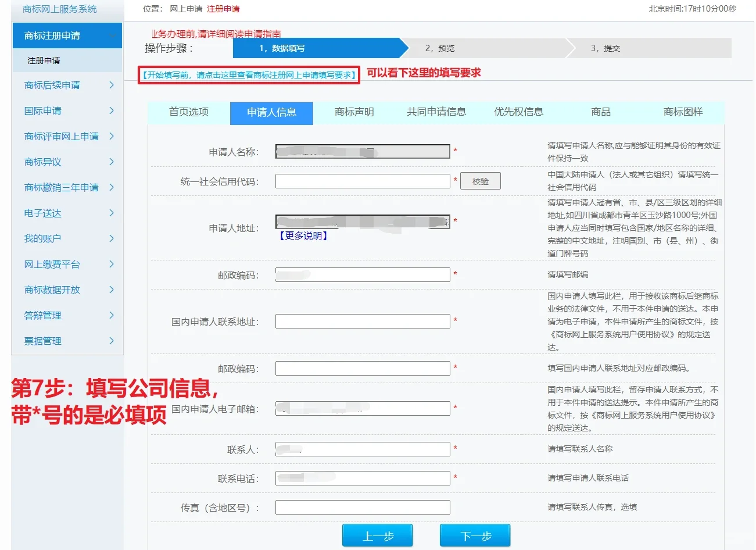This screenshot has width=756, height=550.
Task: Click the 我的账户 arrow icon
Action: (112, 238)
